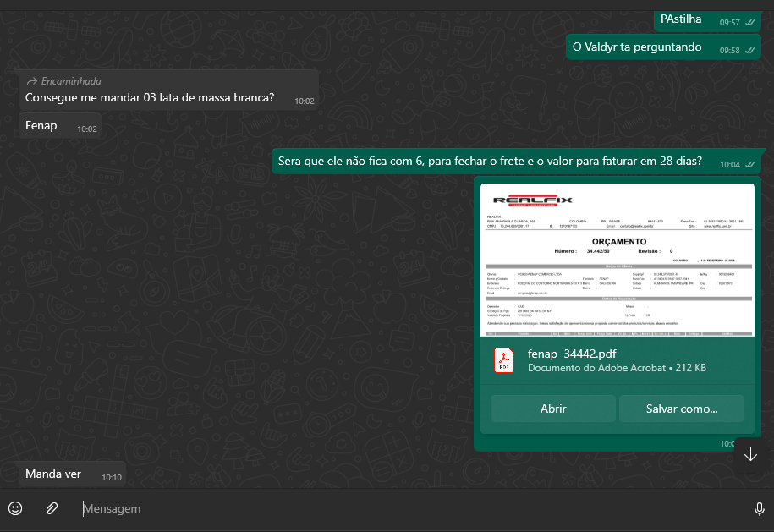Click the Mensagem text input field

[406, 508]
